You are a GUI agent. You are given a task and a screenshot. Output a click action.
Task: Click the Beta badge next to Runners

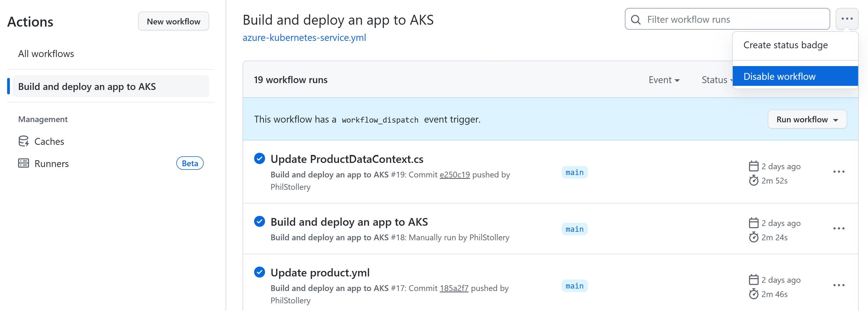[x=190, y=163]
